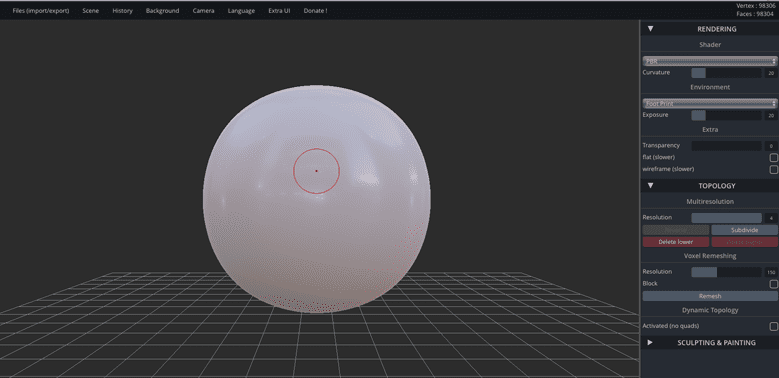Expand the SCULPTING & PAINTING section

(x=709, y=343)
